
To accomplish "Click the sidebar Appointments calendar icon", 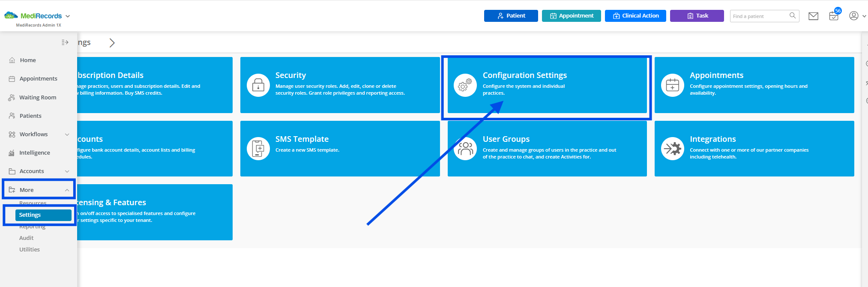I will [x=12, y=79].
